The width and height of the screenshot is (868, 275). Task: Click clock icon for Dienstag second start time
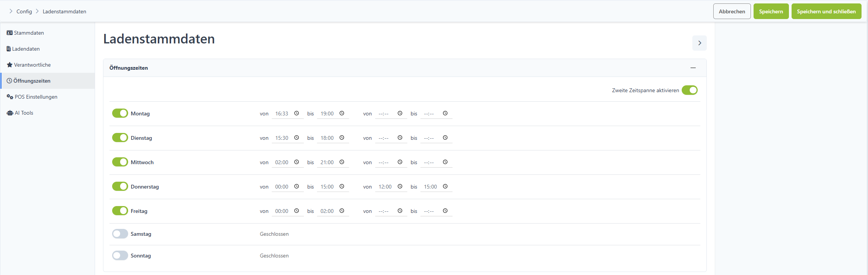click(x=400, y=137)
